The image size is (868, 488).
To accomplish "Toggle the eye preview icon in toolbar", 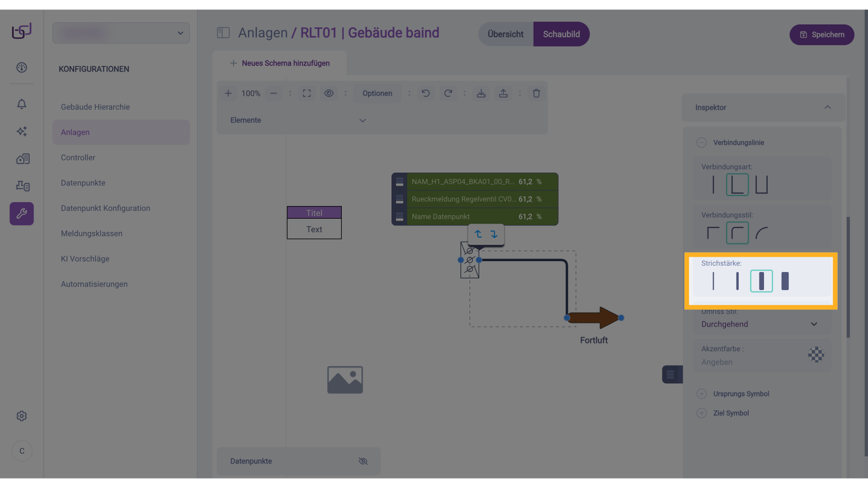I will tap(329, 93).
